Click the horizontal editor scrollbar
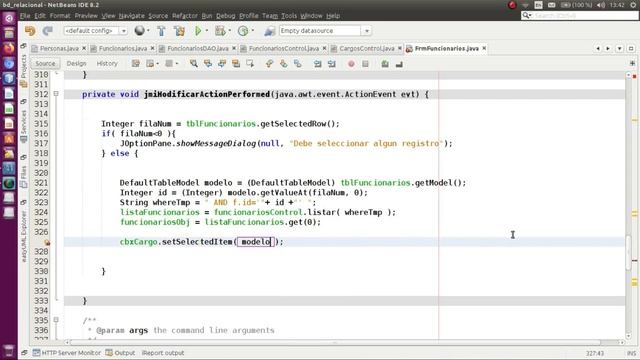Viewport: 640px width, 360px height. tap(335, 342)
